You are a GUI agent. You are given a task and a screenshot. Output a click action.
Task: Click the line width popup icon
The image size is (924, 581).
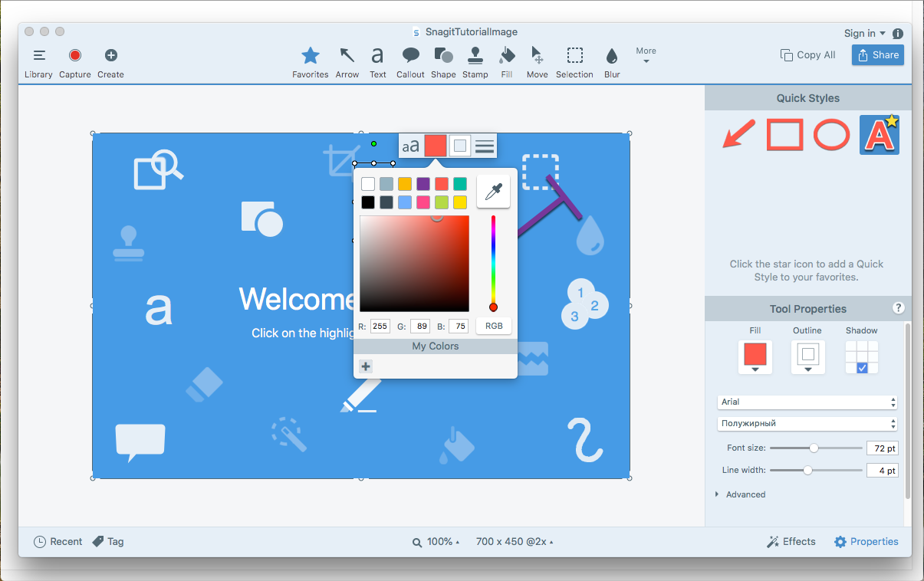(485, 146)
